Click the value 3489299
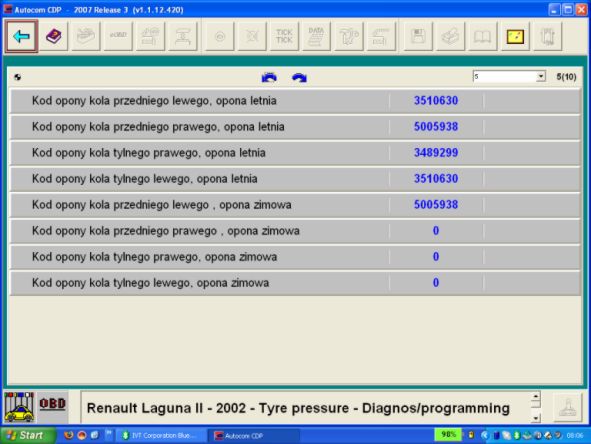The height and width of the screenshot is (444, 591). [x=436, y=153]
